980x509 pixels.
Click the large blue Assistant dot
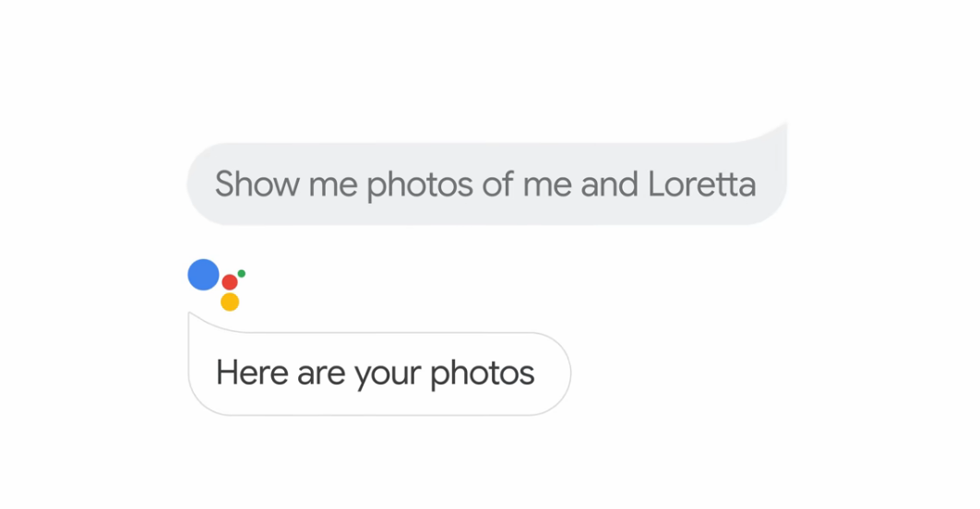204,275
